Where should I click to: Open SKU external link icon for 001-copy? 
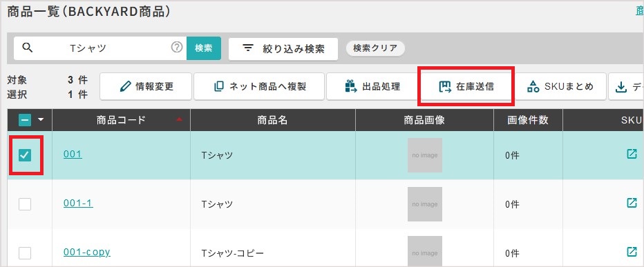point(632,251)
